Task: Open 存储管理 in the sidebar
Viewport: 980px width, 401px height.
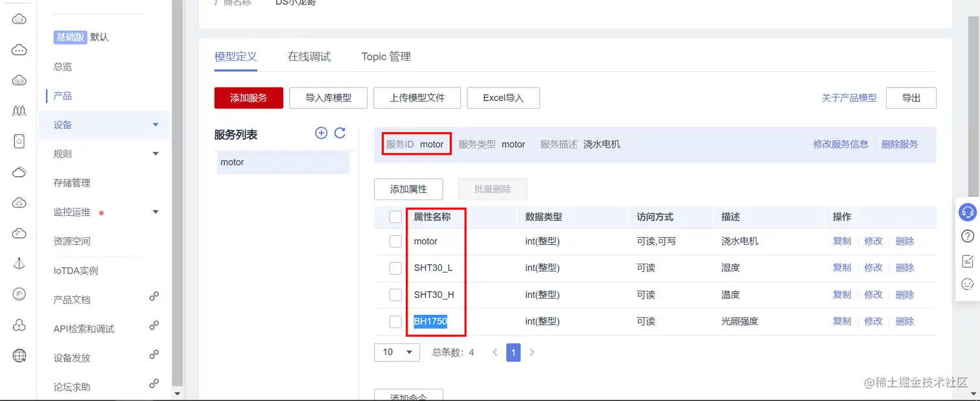Action: 72,183
